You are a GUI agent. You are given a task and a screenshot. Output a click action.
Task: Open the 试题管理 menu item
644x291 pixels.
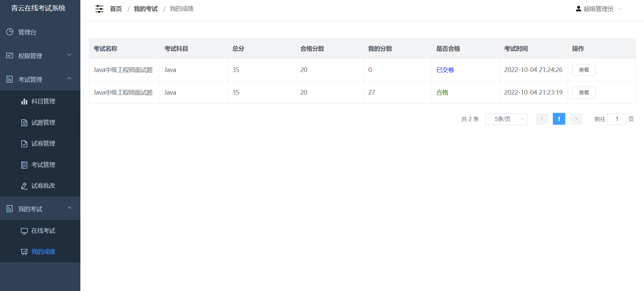tap(40, 122)
